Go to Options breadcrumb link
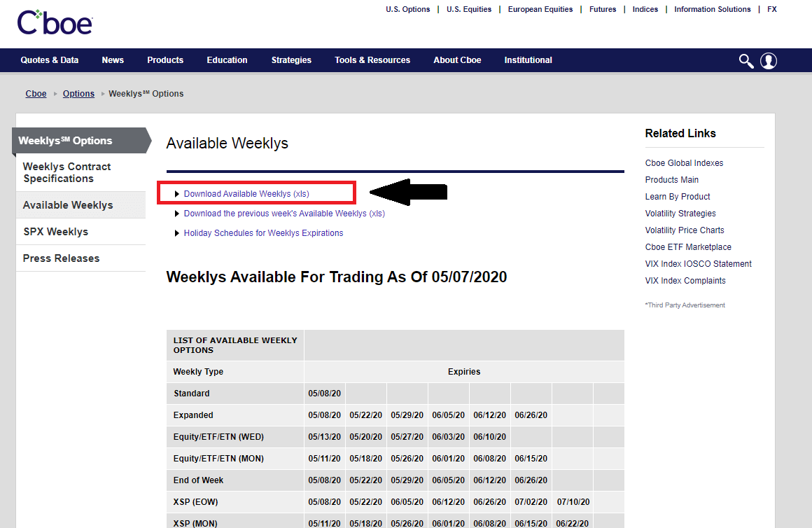This screenshot has width=812, height=528. pyautogui.click(x=78, y=94)
